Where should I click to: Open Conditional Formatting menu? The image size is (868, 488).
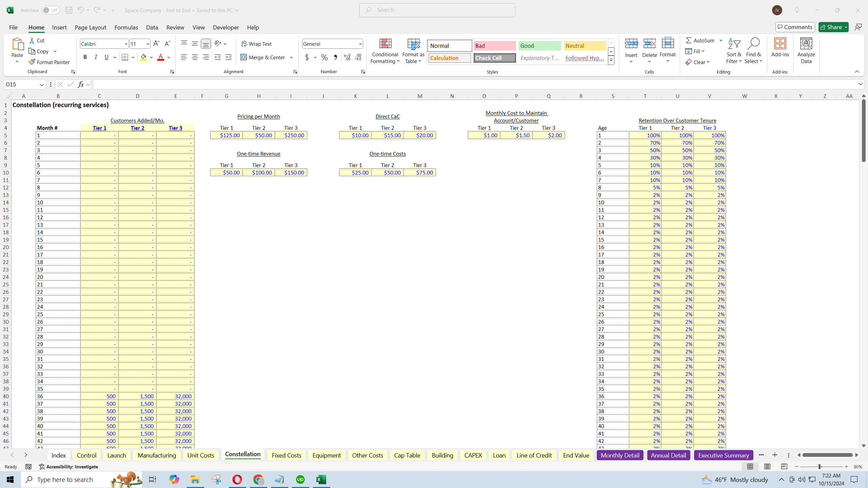[x=385, y=51]
